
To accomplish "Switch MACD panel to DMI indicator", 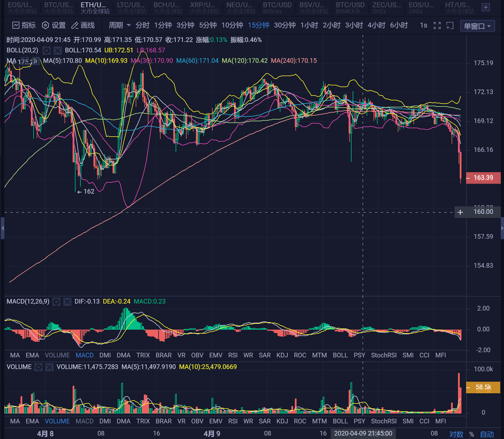I will 105,355.
